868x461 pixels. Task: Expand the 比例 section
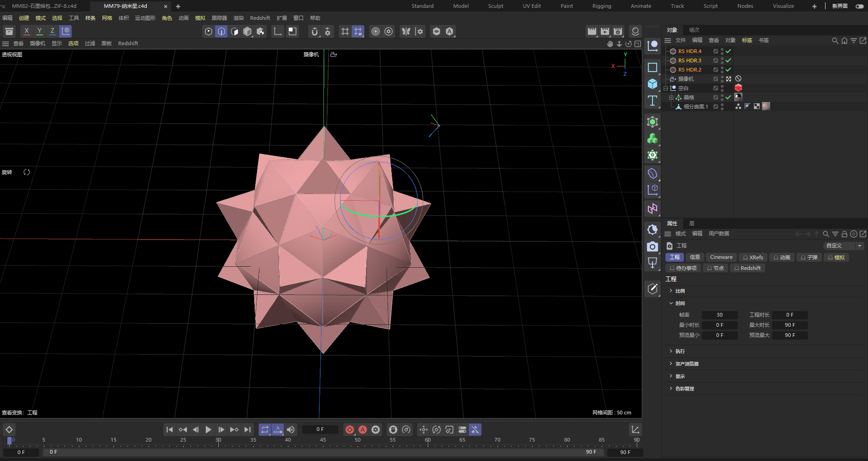tap(671, 291)
